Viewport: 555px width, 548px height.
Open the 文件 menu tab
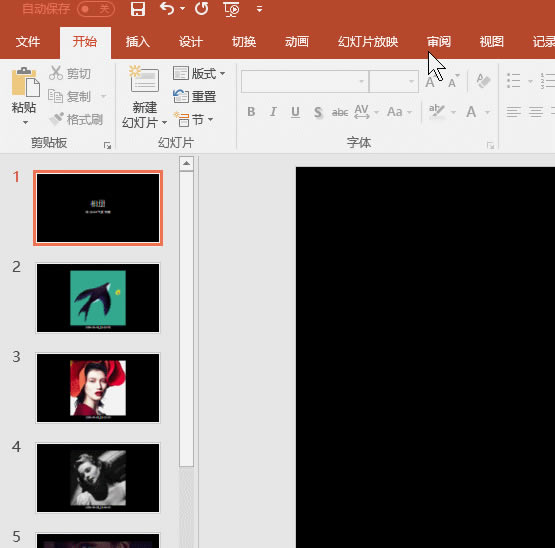pyautogui.click(x=28, y=42)
